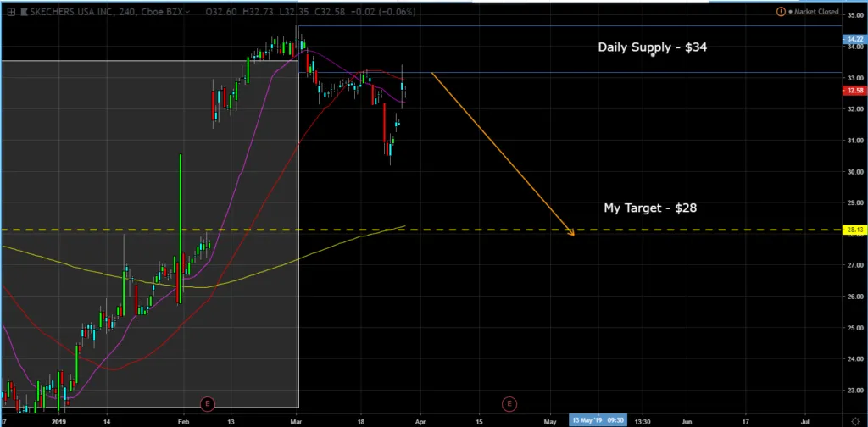This screenshot has height=427, width=868.
Task: Click the 2019 label on time axis
Action: coord(57,420)
